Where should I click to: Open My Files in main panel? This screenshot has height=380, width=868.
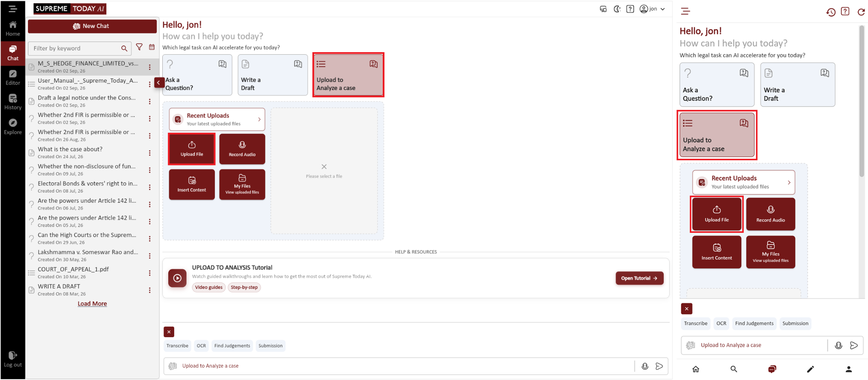[x=242, y=184]
